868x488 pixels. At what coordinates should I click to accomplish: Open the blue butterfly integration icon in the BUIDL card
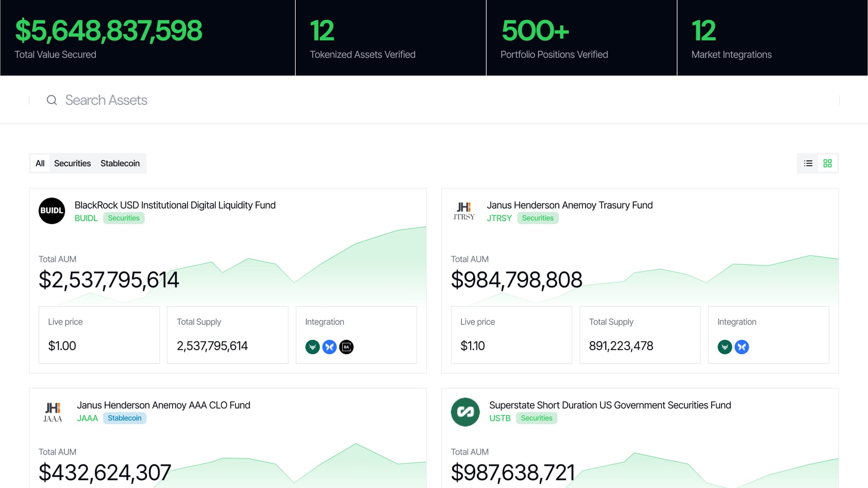pyautogui.click(x=330, y=347)
